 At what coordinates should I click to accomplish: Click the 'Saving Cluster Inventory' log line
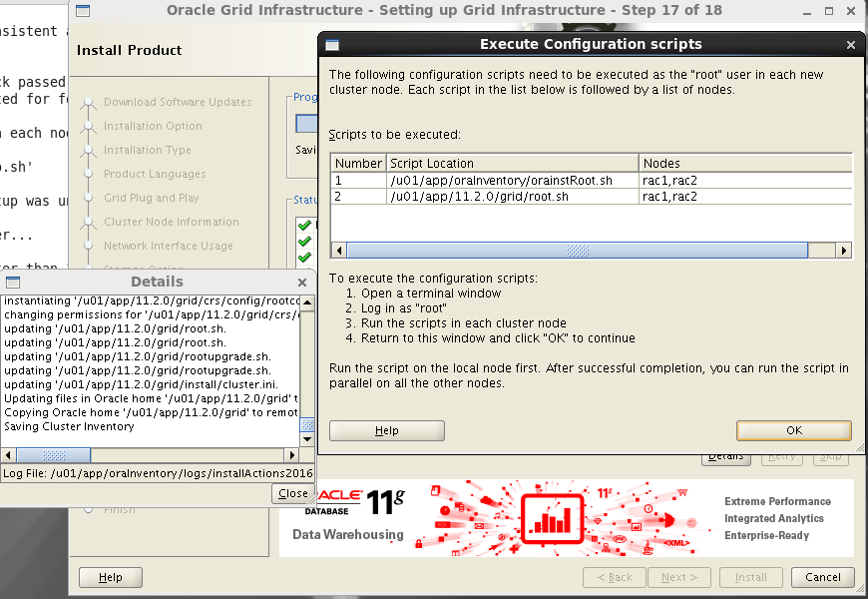[x=69, y=426]
